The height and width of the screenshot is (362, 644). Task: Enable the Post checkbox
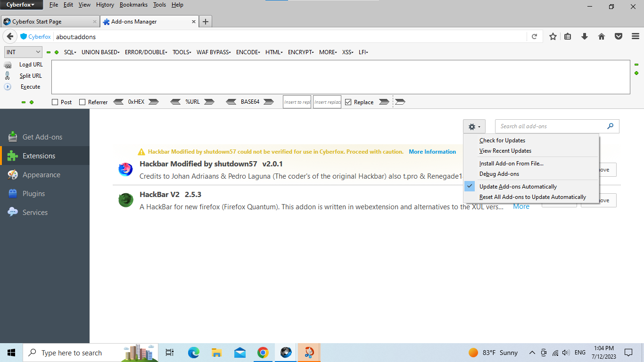[55, 102]
